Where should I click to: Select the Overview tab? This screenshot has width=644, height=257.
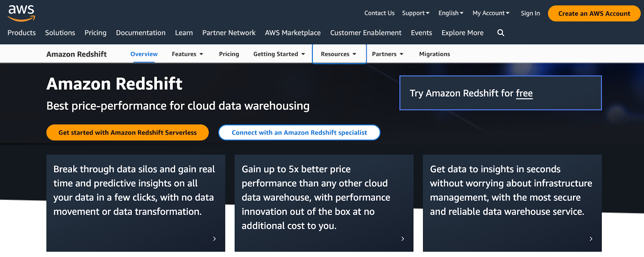point(144,54)
